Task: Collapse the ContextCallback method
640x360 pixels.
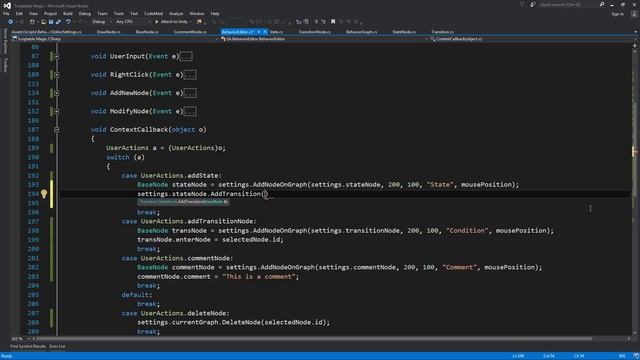Action: [x=56, y=130]
